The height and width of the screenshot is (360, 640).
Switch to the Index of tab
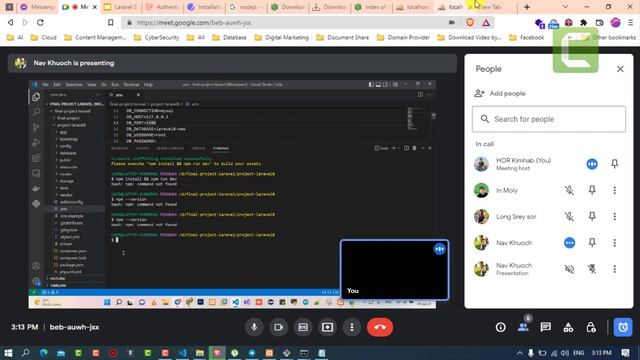(371, 7)
